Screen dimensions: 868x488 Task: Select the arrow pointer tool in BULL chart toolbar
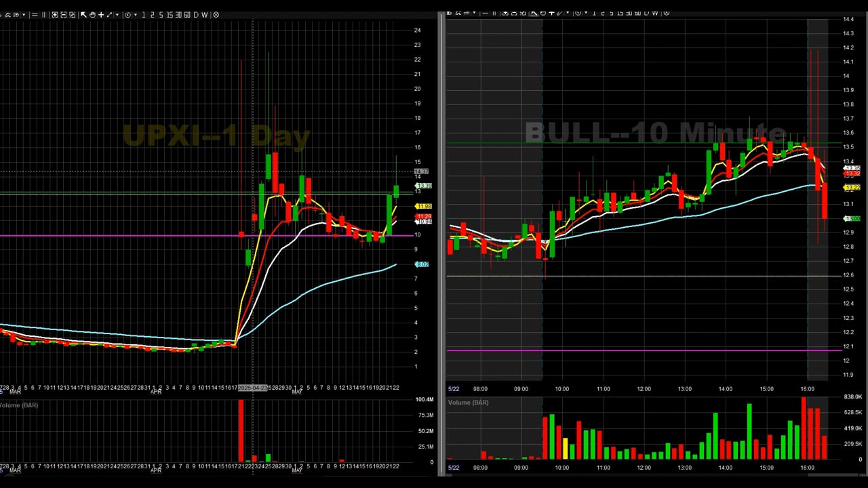(x=534, y=12)
